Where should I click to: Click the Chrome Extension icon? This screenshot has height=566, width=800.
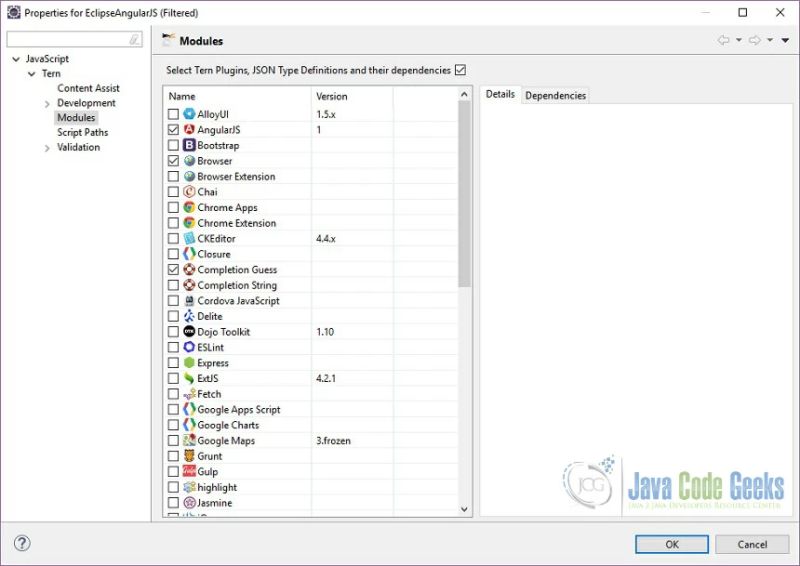coord(189,223)
